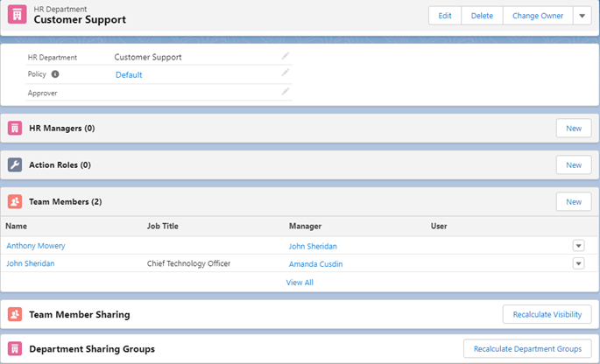This screenshot has height=364, width=600.
Task: Open row actions dropdown for Anthony Mowery
Action: (578, 246)
